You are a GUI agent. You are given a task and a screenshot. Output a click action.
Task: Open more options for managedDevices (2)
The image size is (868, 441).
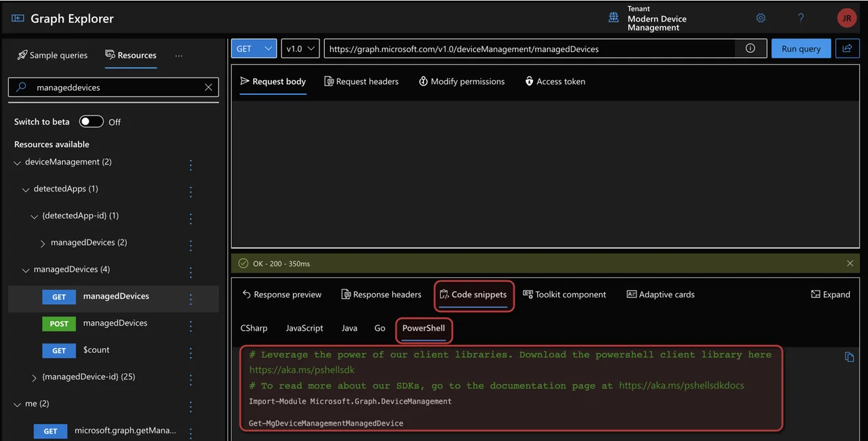pyautogui.click(x=191, y=245)
